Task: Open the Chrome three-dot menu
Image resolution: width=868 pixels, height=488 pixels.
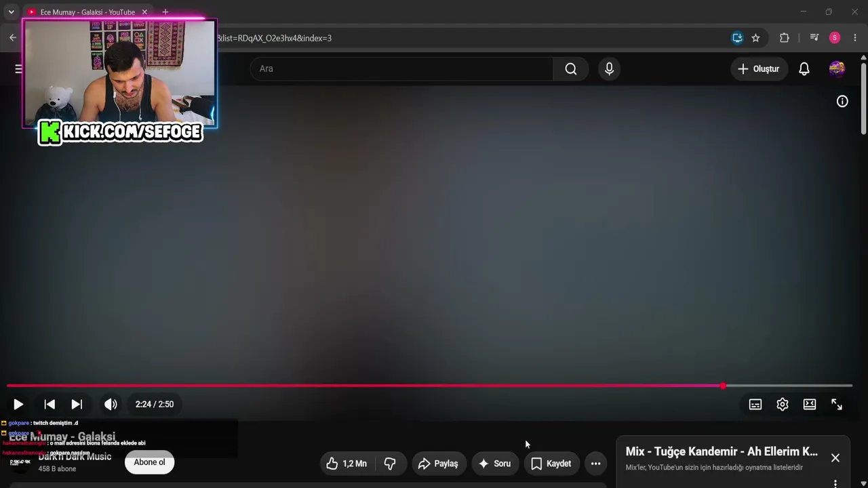Action: 855,38
